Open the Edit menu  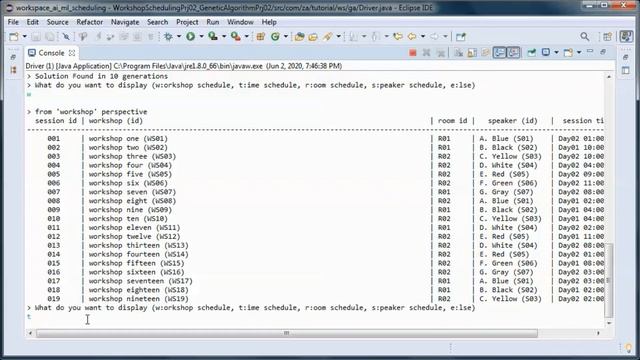pyautogui.click(x=32, y=22)
